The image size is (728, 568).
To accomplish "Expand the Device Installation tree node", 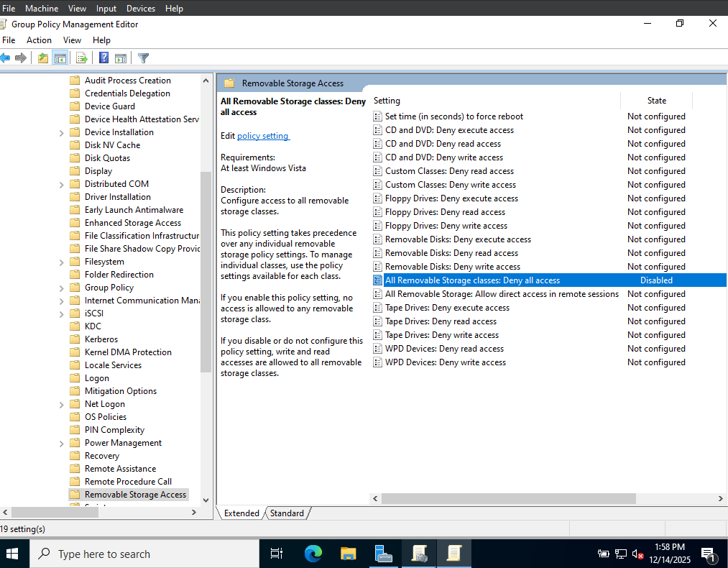I will pyautogui.click(x=61, y=133).
